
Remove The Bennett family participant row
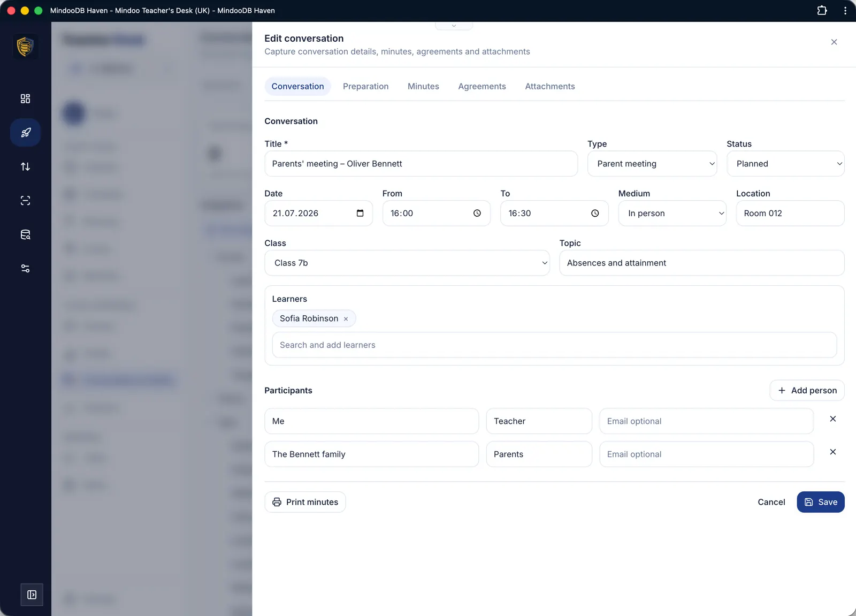click(x=832, y=452)
